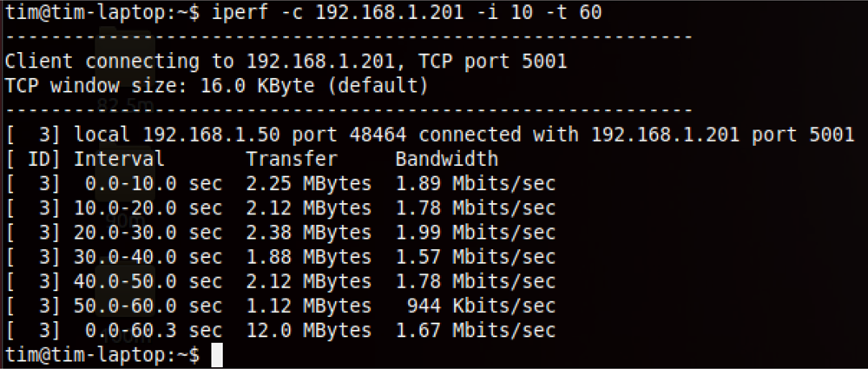
Task: Click the "1.57 Mbits/sec" bandwidth value
Action: (475, 257)
